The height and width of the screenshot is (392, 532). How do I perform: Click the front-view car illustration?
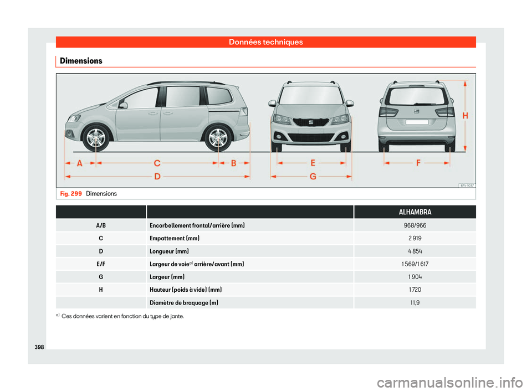pos(311,116)
